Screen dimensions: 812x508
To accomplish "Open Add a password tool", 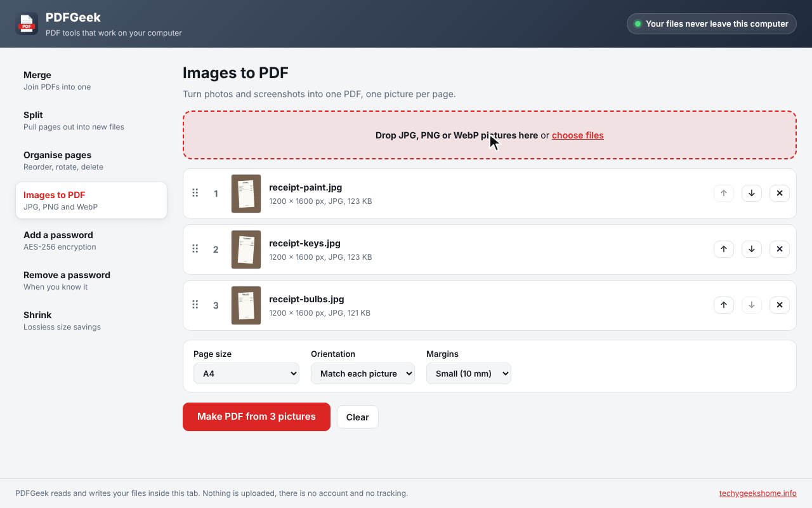I will [91, 241].
